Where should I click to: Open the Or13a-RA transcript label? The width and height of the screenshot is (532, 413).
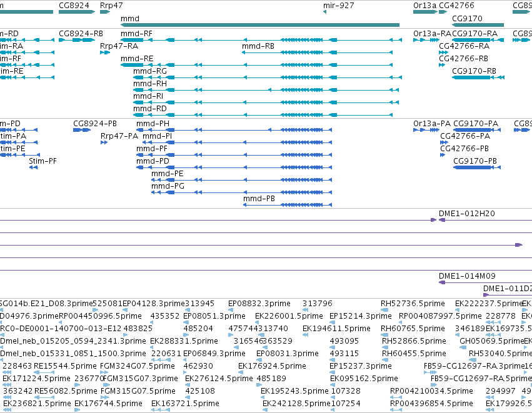point(432,34)
